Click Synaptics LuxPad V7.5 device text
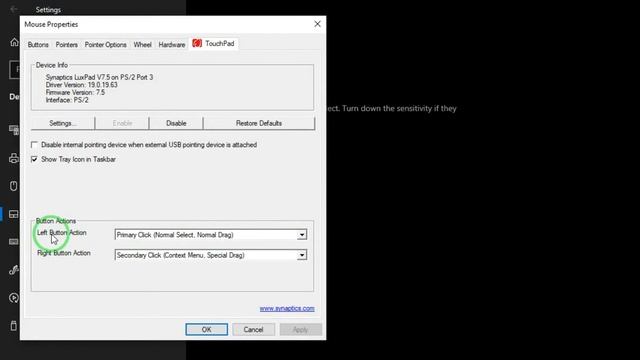Screen dimensions: 640x360 click(100, 77)
